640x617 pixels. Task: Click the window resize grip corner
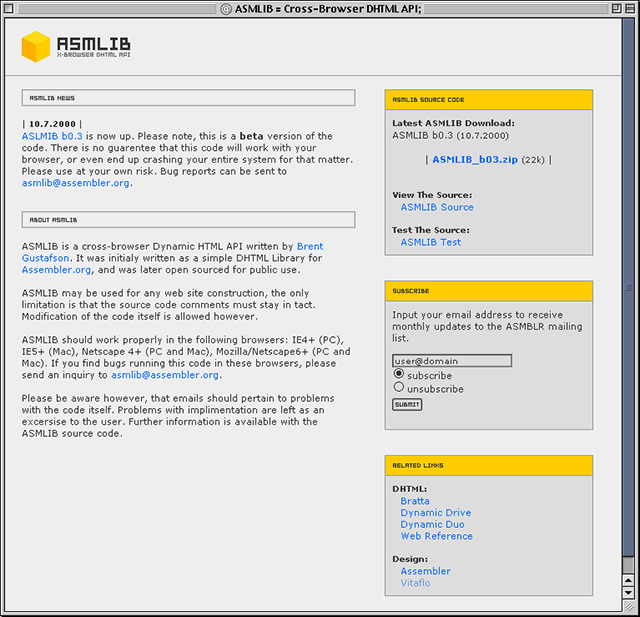point(629,606)
